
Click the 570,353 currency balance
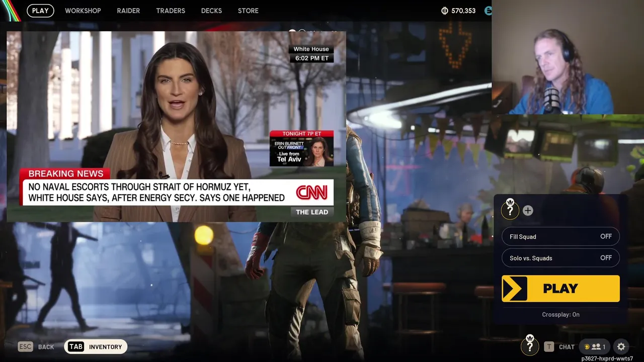pos(463,11)
